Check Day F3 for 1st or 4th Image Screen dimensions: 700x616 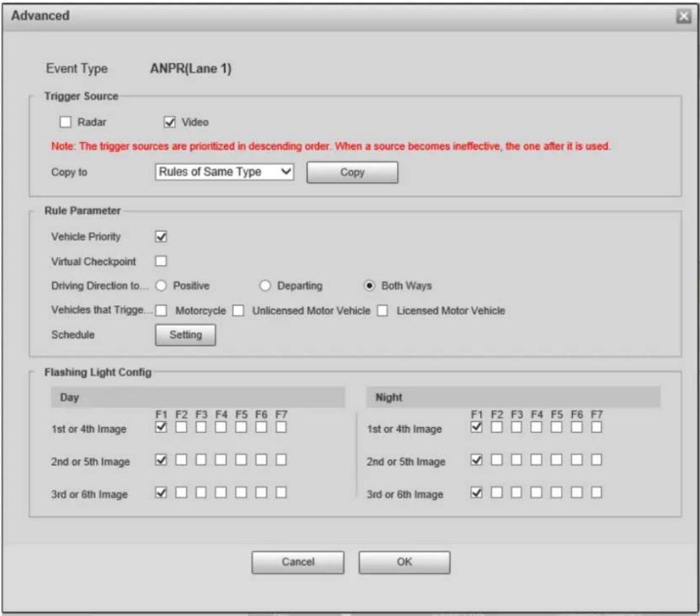pos(201,428)
